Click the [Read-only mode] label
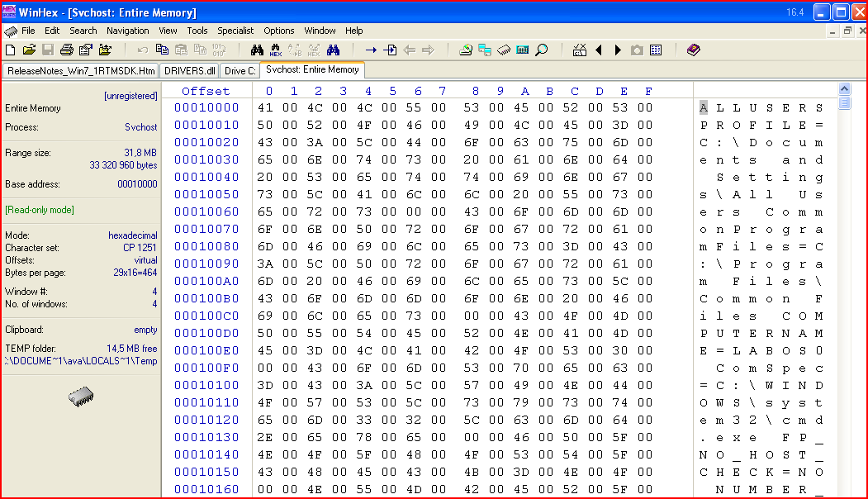The image size is (868, 499). pos(40,210)
